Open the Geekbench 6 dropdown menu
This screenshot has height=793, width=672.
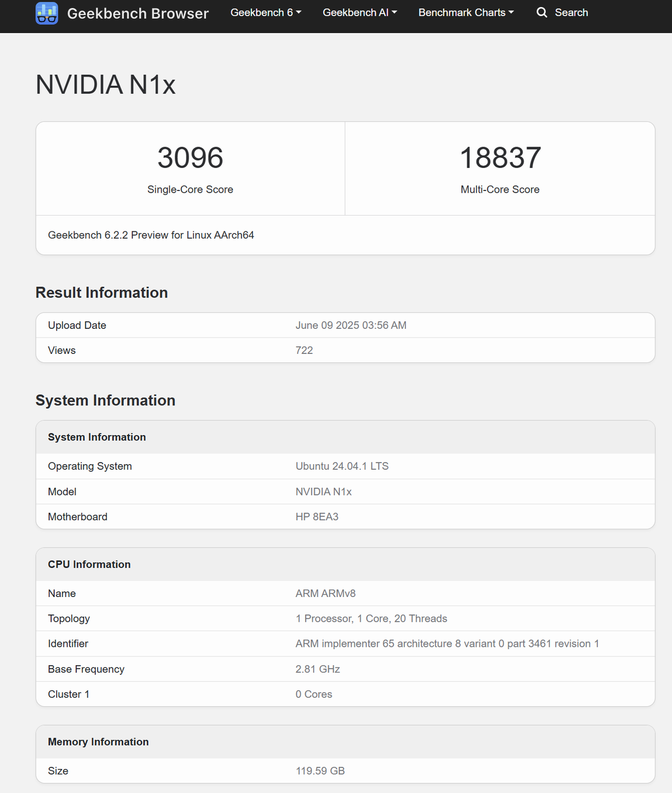click(265, 12)
